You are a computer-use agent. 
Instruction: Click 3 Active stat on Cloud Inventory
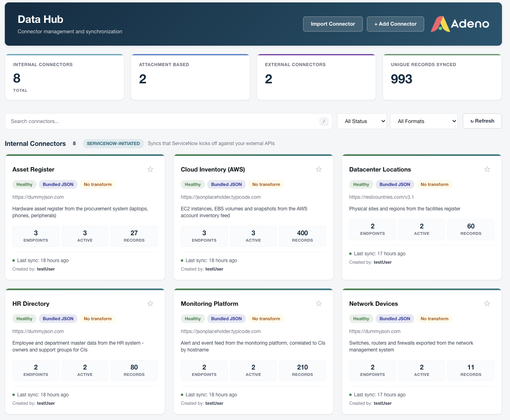point(253,236)
